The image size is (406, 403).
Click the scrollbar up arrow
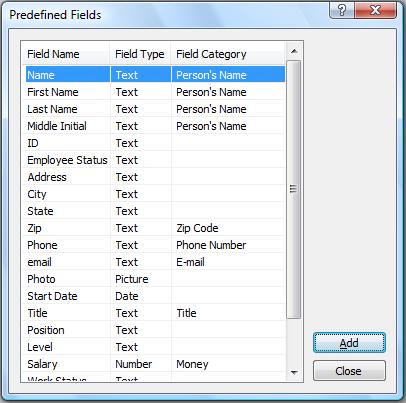pyautogui.click(x=294, y=51)
